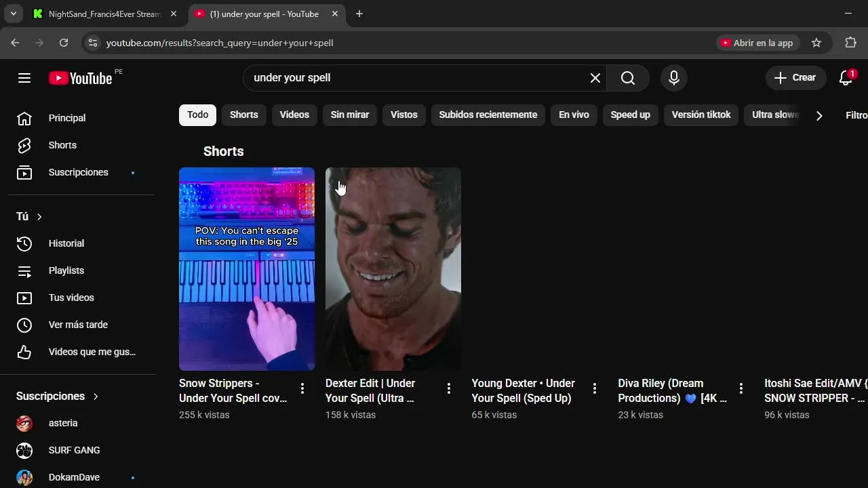Select the Shorts filter chip
The image size is (868, 488).
(x=244, y=115)
